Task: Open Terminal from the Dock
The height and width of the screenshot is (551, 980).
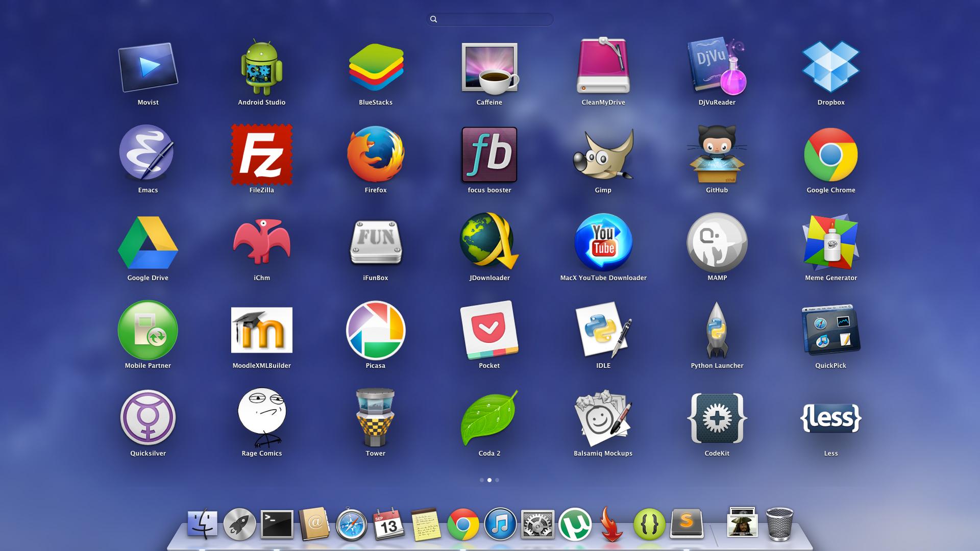Action: 277,524
